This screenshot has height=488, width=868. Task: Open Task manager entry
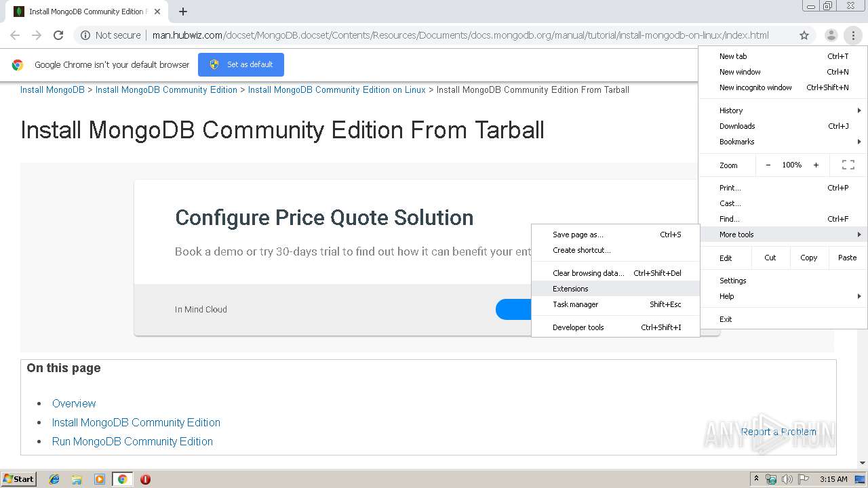click(x=616, y=304)
